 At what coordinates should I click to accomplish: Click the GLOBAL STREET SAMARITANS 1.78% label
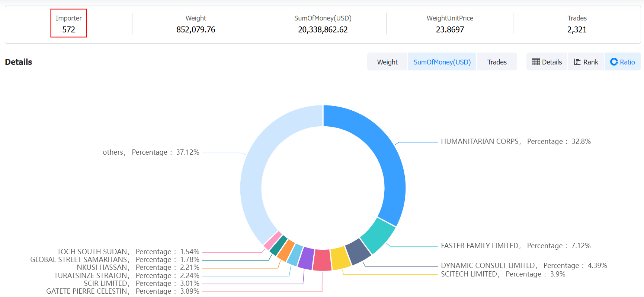[x=115, y=260]
